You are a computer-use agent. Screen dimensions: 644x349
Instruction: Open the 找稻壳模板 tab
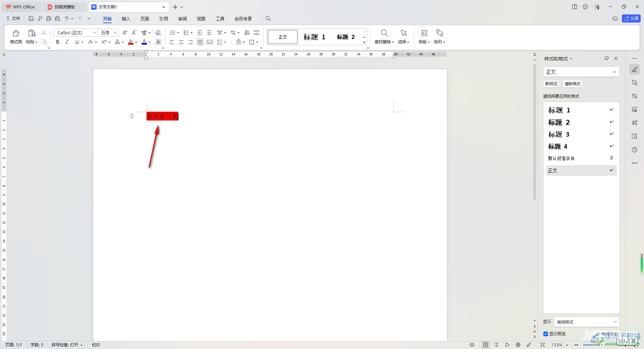click(x=65, y=7)
